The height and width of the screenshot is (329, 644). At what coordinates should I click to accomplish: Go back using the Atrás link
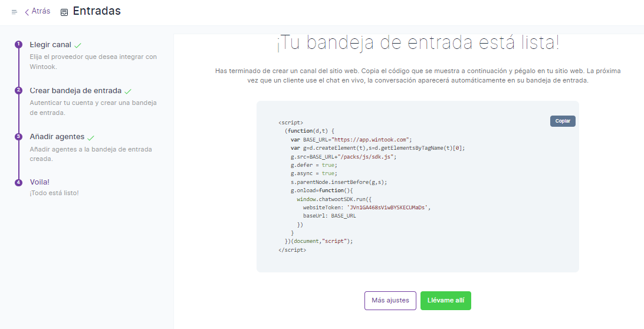click(x=41, y=11)
